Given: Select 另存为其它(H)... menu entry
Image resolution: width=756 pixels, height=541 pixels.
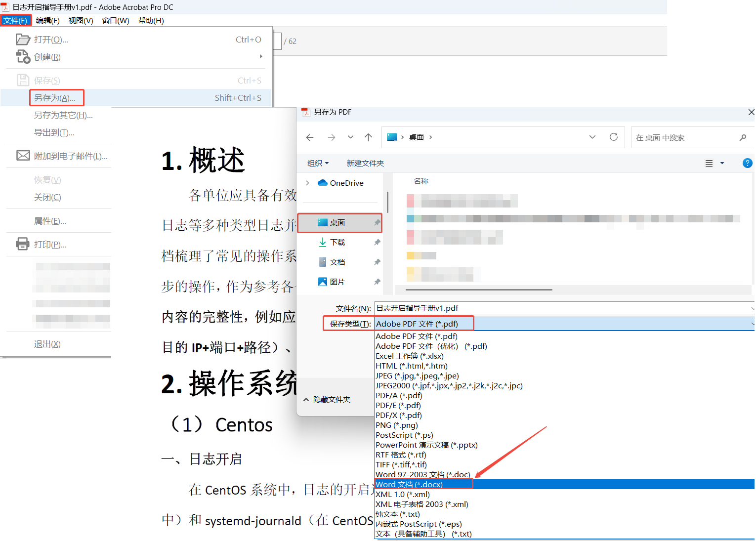Looking at the screenshot, I should pyautogui.click(x=63, y=115).
